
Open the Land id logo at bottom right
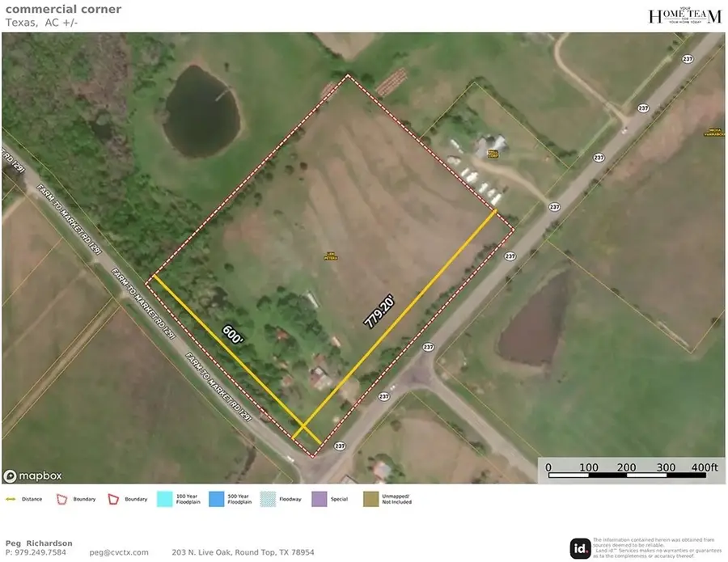tap(579, 548)
